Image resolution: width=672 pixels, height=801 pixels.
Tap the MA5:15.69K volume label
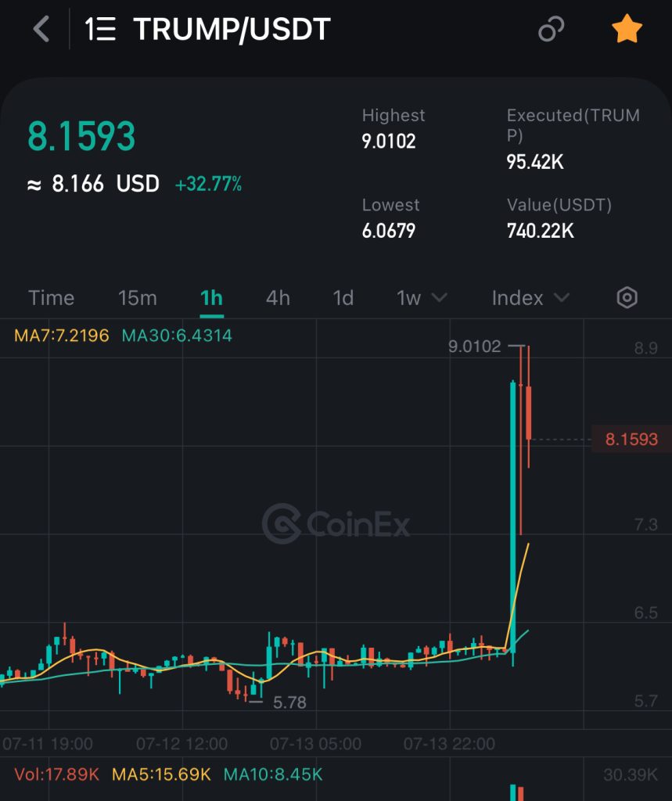161,774
